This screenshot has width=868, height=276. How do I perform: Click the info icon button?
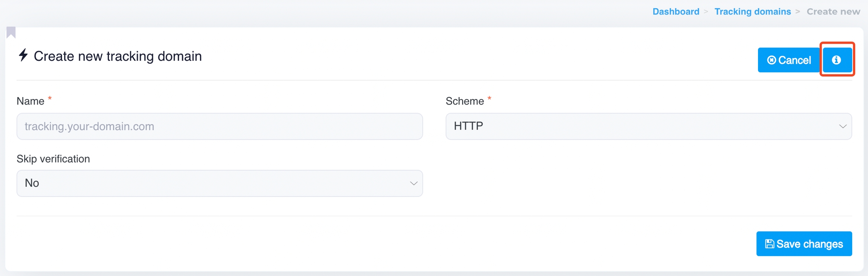click(x=837, y=60)
